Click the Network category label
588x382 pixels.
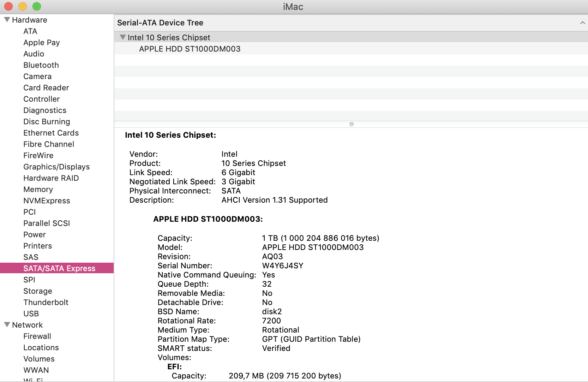[28, 325]
